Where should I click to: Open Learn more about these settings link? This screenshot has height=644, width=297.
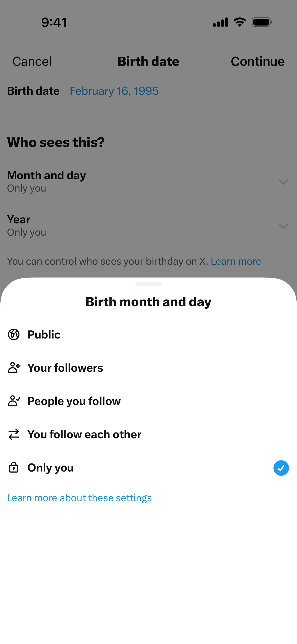tap(79, 498)
